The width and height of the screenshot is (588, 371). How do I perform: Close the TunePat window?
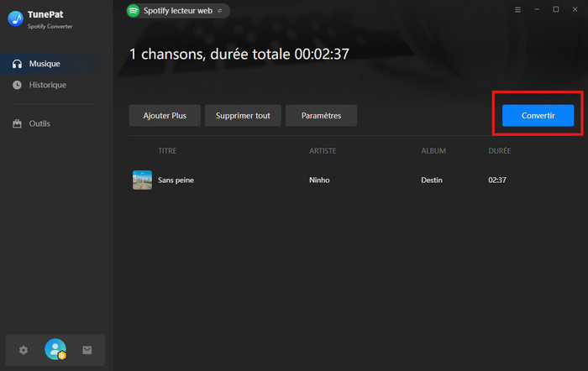pyautogui.click(x=575, y=9)
